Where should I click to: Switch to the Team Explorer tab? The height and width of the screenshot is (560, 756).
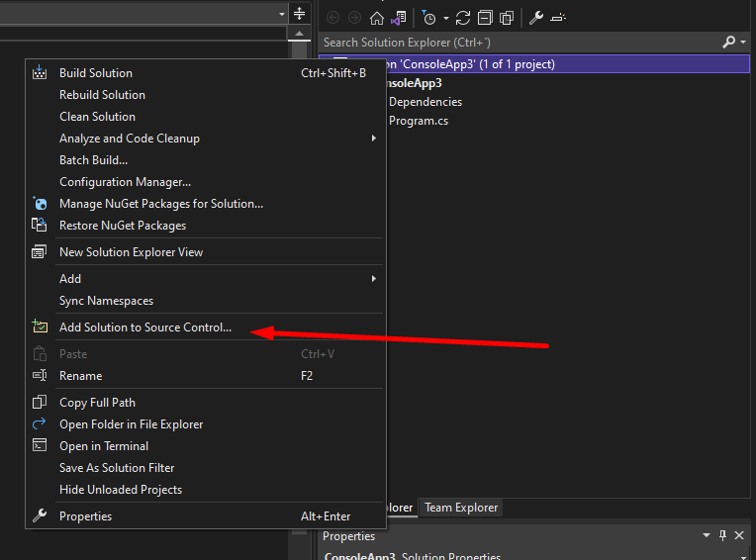point(461,508)
